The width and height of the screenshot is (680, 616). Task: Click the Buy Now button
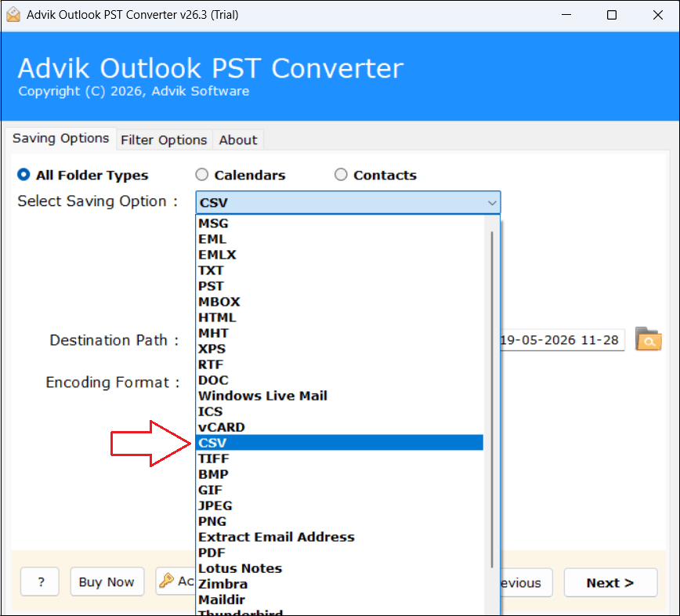point(107,582)
